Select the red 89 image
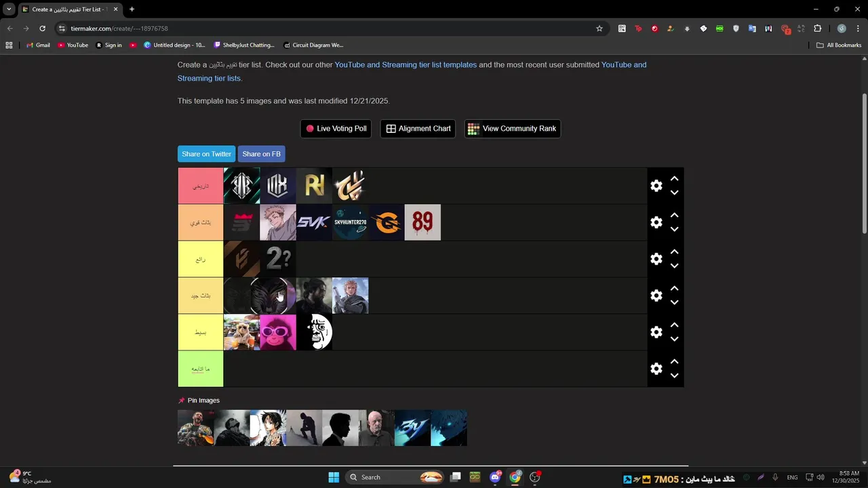This screenshot has height=488, width=868. coord(422,222)
